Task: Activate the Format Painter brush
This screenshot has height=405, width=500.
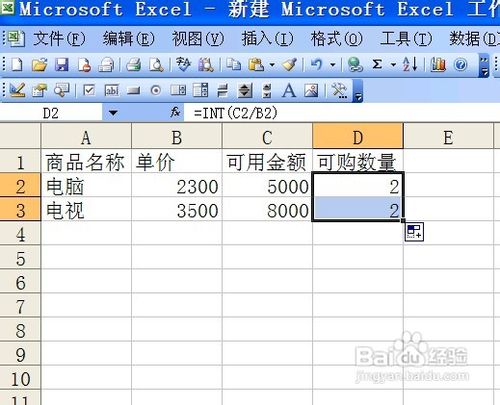Action: tap(289, 64)
